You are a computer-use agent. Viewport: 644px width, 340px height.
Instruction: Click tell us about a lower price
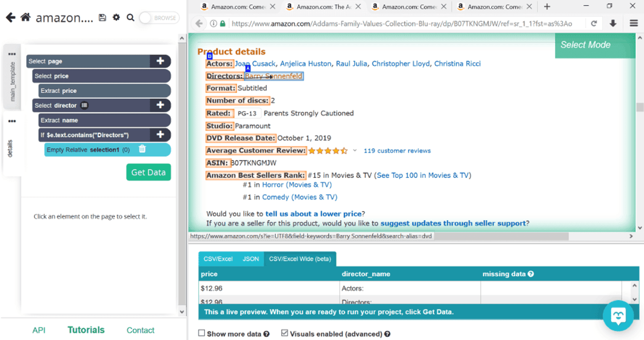click(x=313, y=214)
